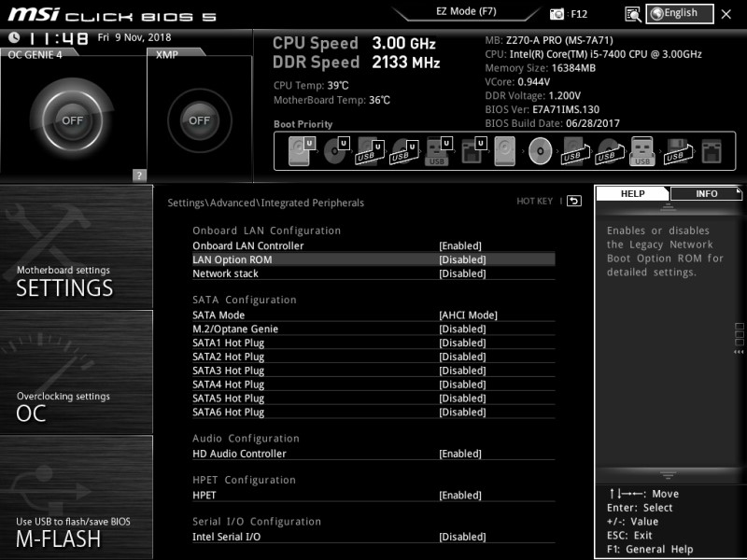Click the HOT KEY label
The image size is (747, 560).
(534, 202)
